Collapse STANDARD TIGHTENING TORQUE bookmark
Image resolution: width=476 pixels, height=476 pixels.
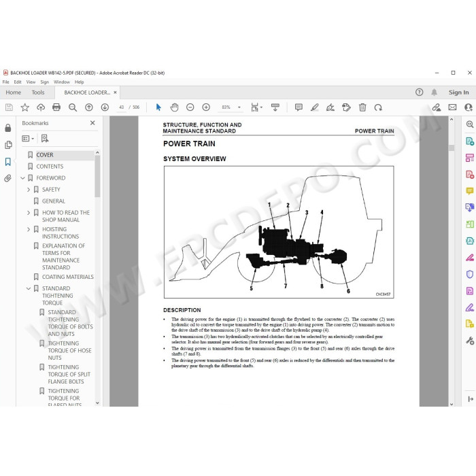[x=29, y=288]
